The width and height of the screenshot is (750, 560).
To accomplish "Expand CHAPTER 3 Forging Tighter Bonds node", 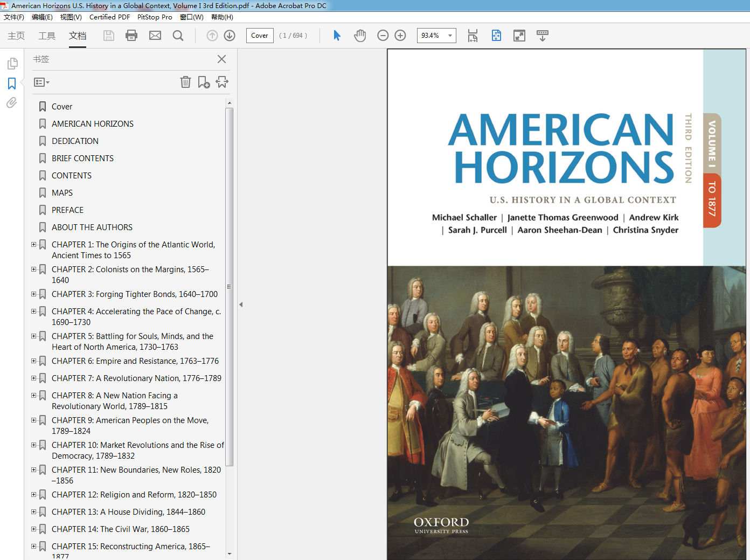I will (x=33, y=294).
